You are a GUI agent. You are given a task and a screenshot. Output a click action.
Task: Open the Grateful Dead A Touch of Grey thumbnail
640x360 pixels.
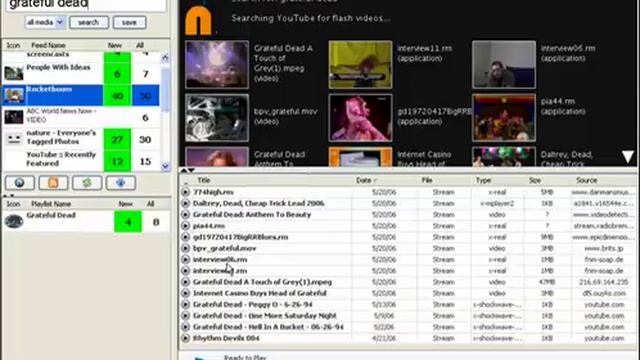pyautogui.click(x=217, y=64)
